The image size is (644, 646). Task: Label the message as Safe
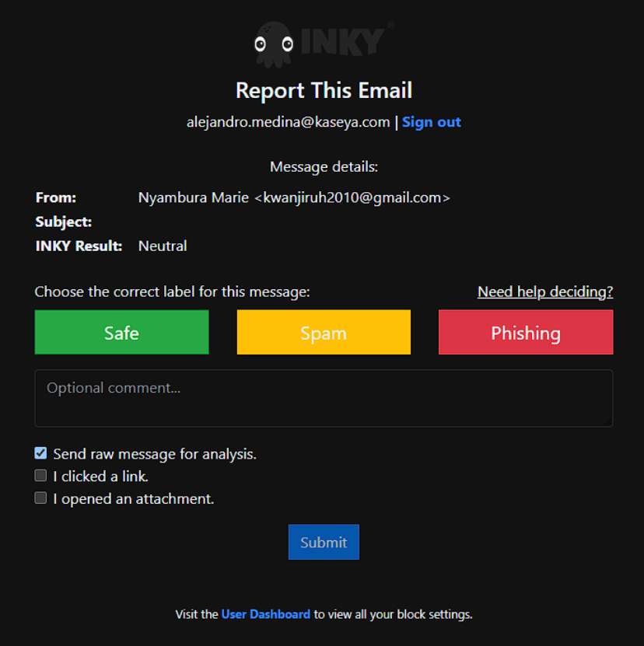tap(121, 332)
